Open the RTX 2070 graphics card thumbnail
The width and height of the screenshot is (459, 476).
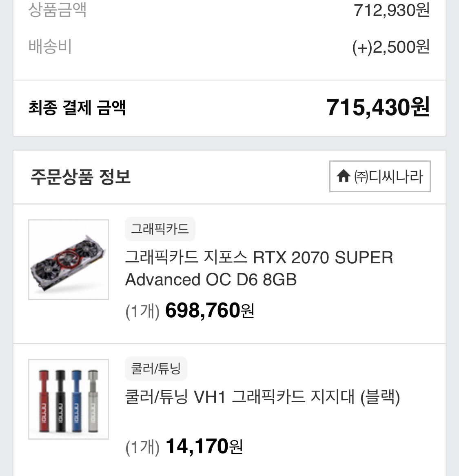tap(69, 260)
